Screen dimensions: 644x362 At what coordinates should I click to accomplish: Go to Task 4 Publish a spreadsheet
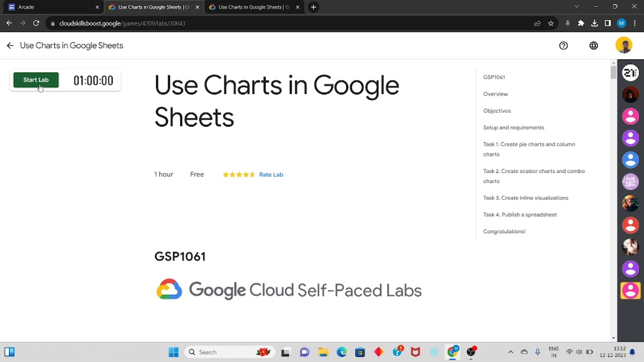[x=520, y=215]
